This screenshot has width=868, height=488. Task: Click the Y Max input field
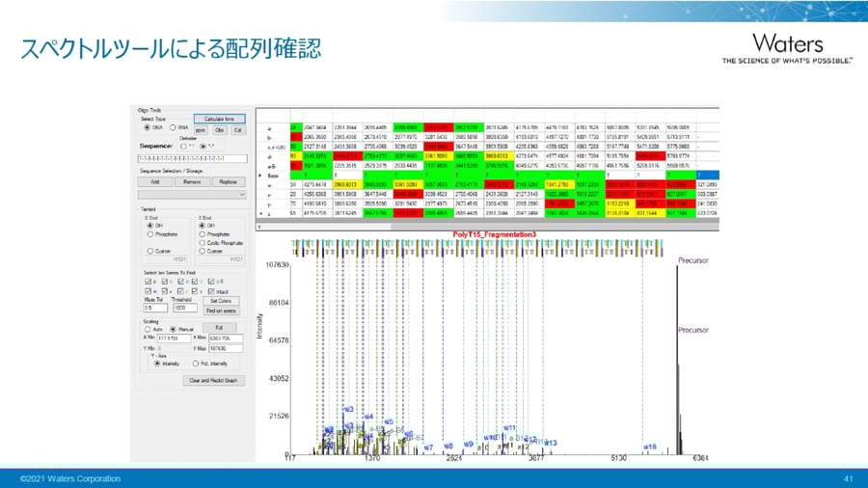click(226, 348)
